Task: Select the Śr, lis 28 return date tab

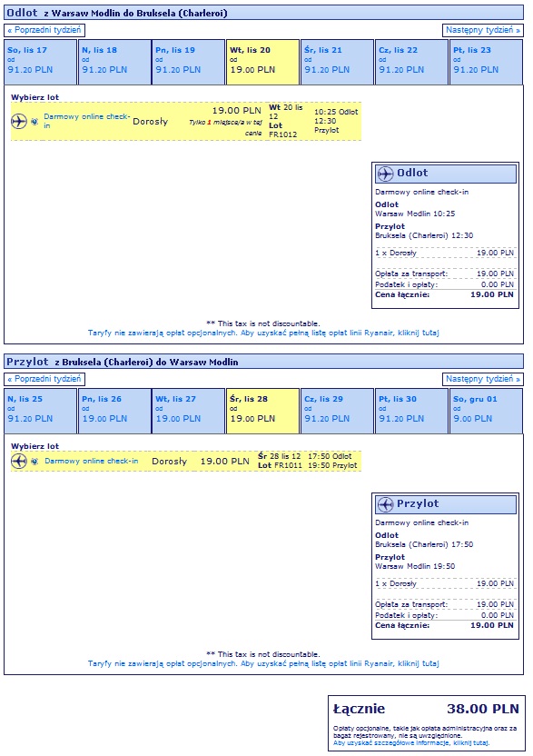Action: [262, 412]
